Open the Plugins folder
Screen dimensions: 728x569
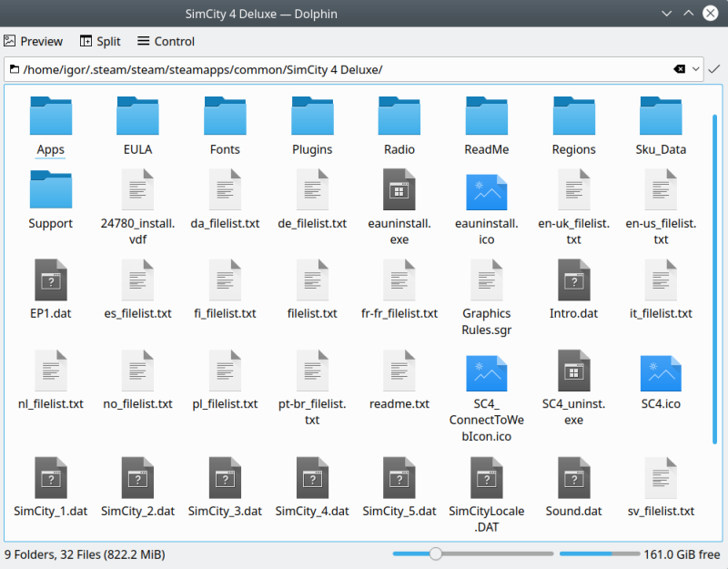(312, 117)
